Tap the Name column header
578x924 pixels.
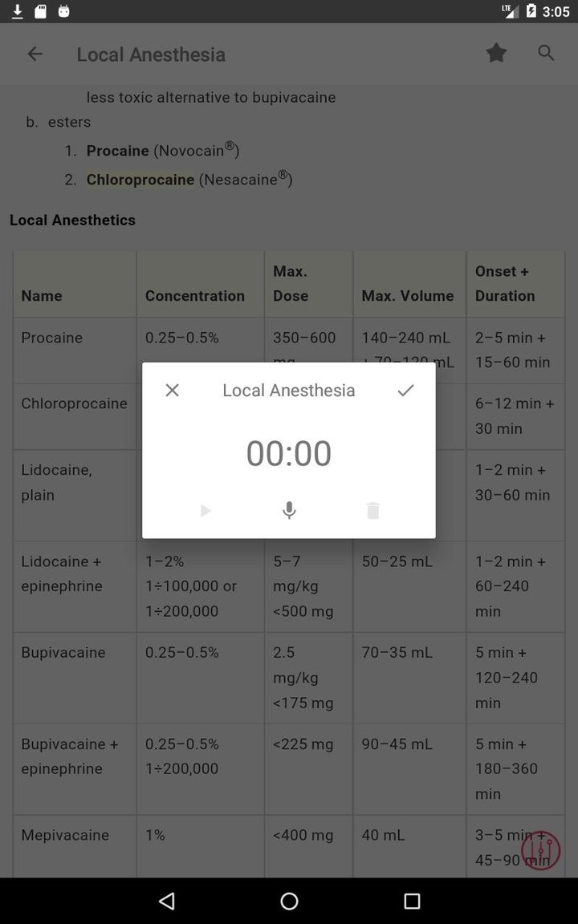tap(75, 284)
